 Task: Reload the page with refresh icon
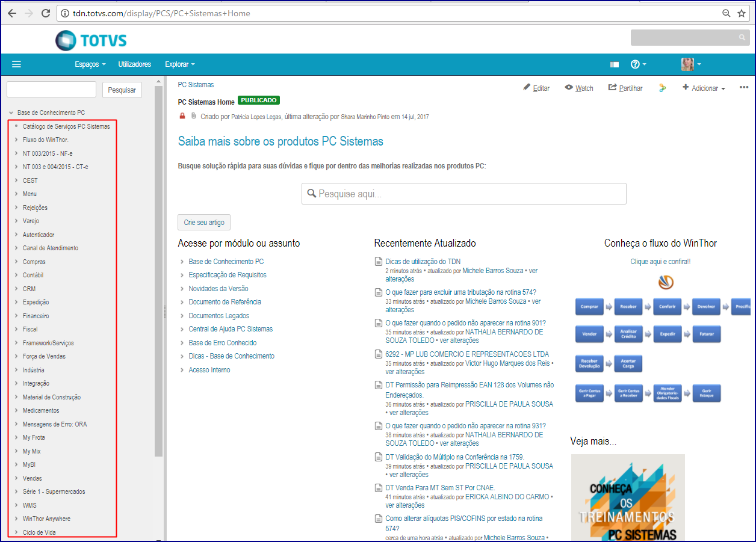click(46, 13)
